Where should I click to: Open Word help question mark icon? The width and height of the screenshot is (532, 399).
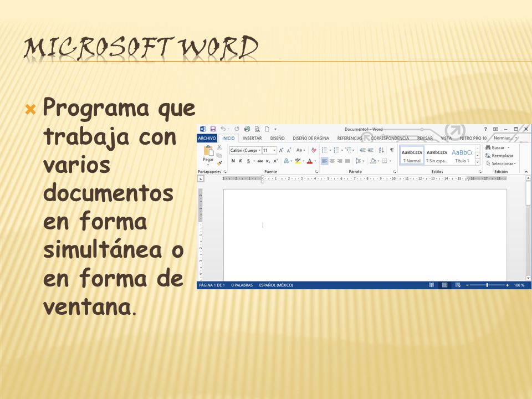[x=485, y=129]
